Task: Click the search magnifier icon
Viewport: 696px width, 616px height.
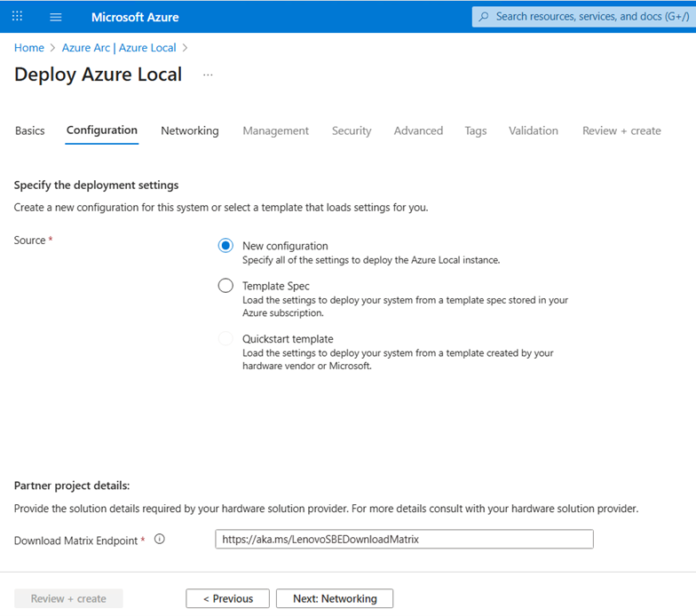Action: coord(484,16)
